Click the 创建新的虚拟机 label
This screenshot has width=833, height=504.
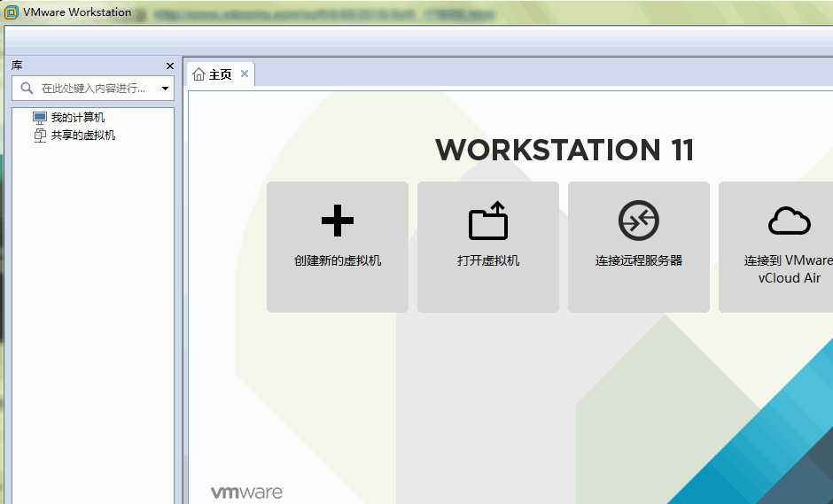(338, 260)
